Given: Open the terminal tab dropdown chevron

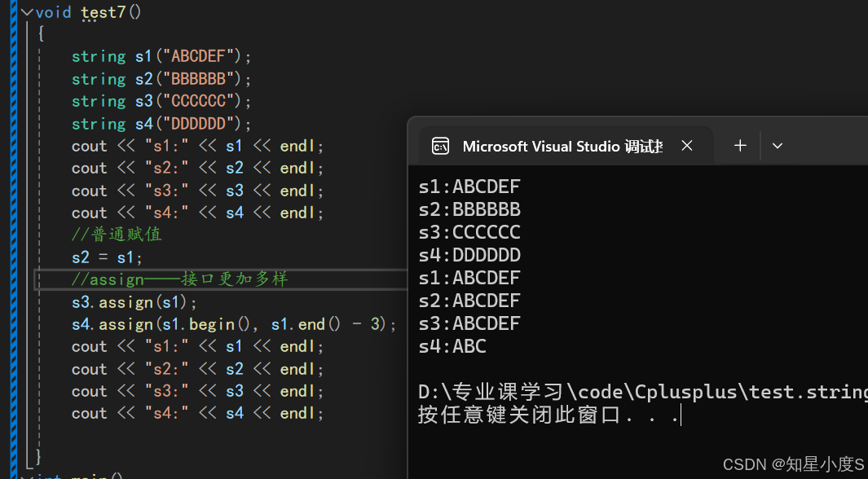Looking at the screenshot, I should (778, 146).
